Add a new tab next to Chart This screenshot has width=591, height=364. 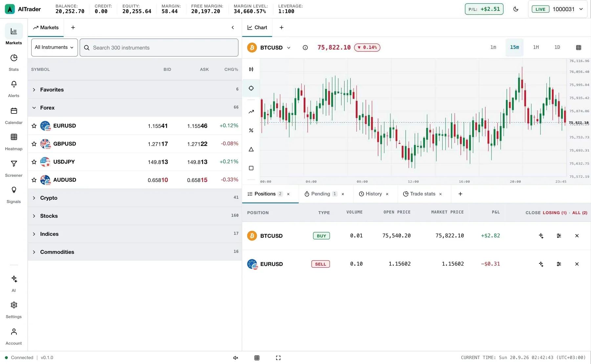[281, 28]
